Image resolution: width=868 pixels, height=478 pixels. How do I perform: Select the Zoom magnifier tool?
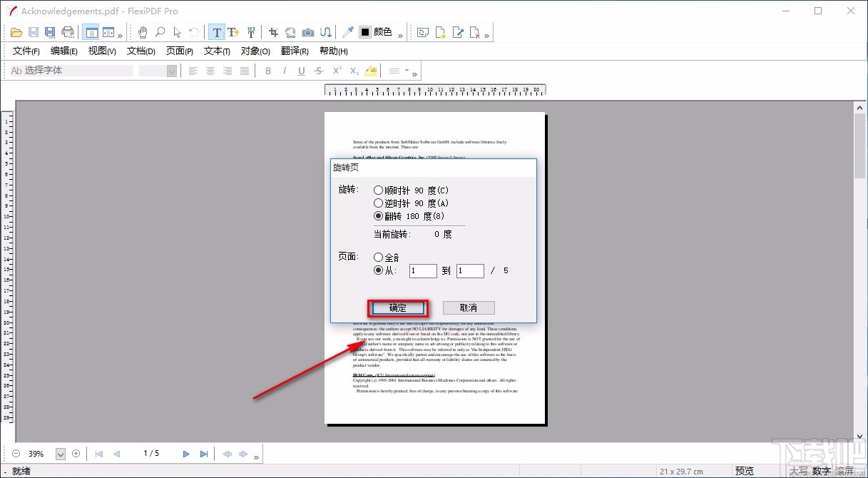click(160, 32)
